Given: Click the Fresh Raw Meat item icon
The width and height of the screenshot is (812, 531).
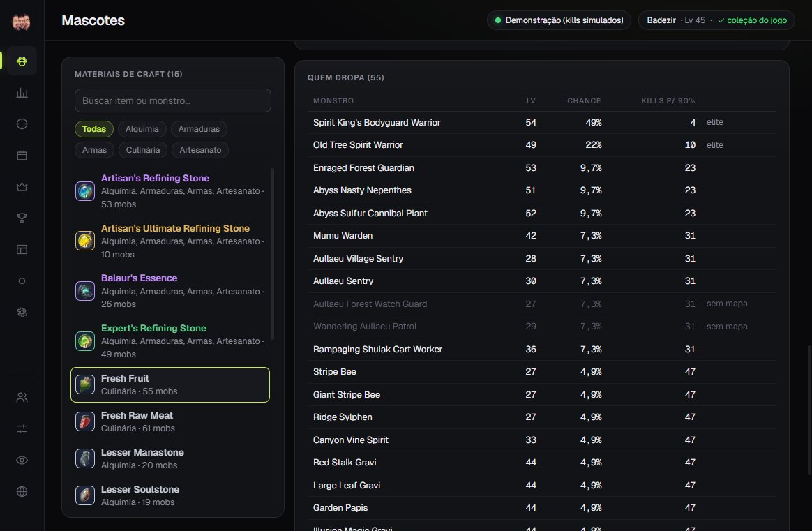Looking at the screenshot, I should coord(85,421).
